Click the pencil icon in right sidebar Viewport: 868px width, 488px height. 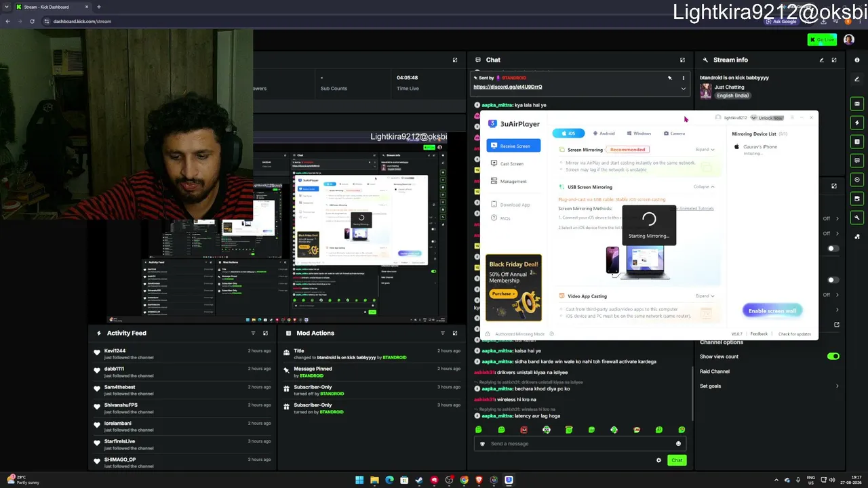[857, 79]
